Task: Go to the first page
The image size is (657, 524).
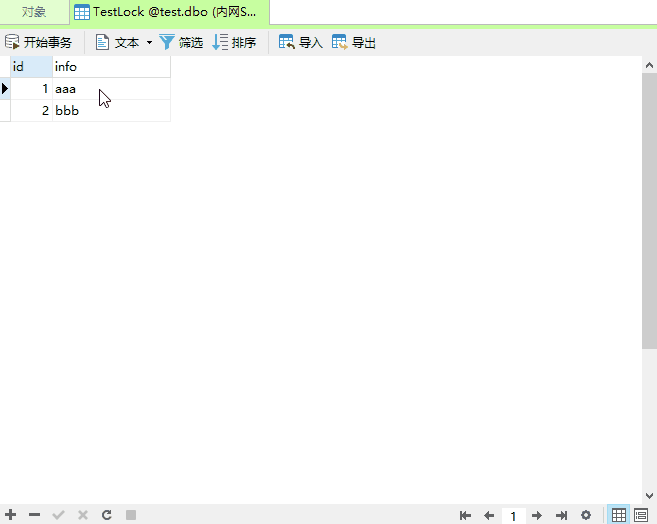Action: pyautogui.click(x=465, y=515)
